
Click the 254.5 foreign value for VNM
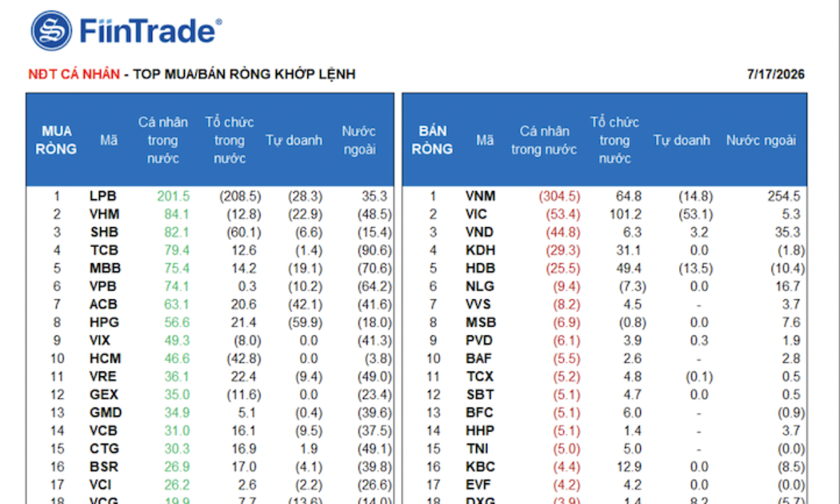[784, 196]
